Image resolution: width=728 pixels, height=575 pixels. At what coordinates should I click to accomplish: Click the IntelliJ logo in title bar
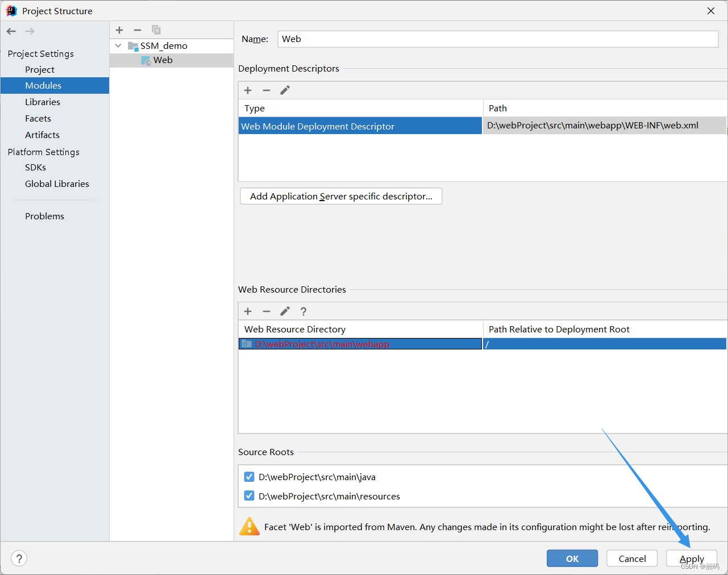(x=11, y=11)
